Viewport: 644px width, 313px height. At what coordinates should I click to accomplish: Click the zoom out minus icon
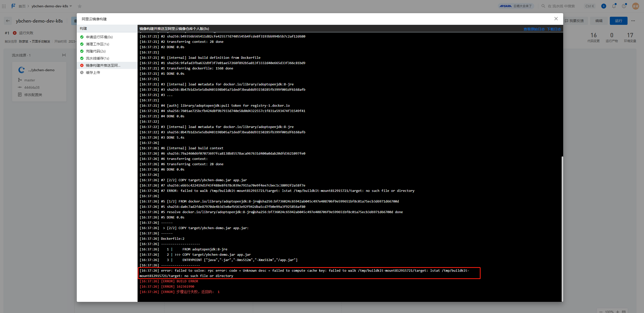(601, 312)
